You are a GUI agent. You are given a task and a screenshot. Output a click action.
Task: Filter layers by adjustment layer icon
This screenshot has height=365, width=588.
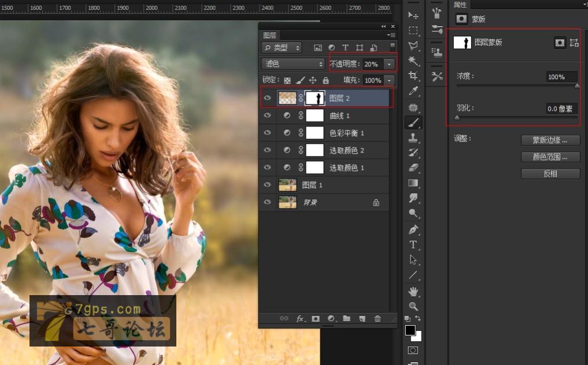(x=331, y=47)
